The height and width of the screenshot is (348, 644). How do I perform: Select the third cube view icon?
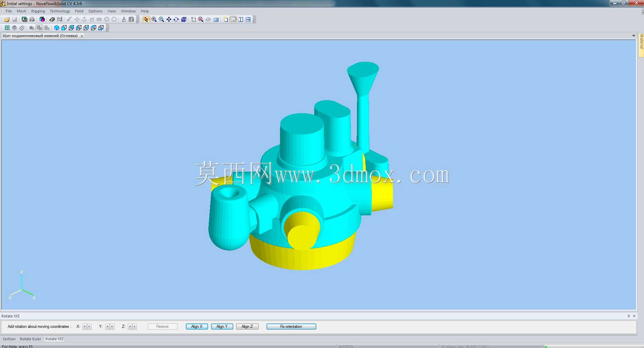[x=71, y=28]
